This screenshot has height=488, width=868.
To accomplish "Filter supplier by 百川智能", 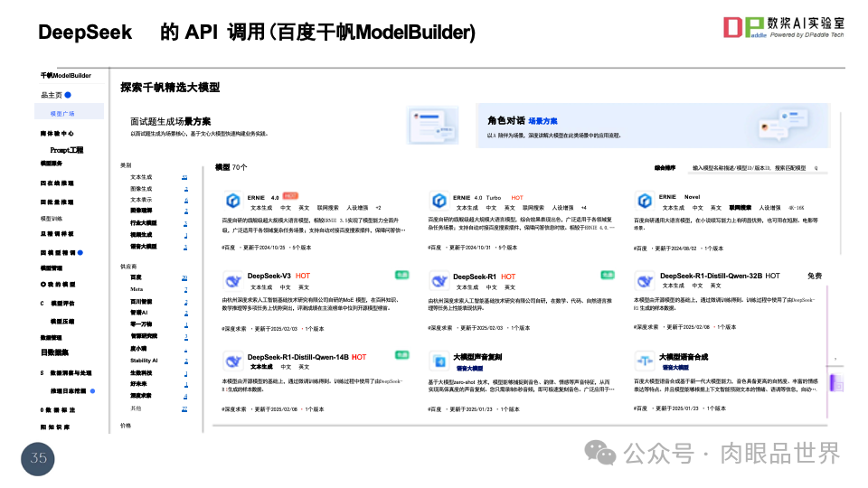I will [141, 302].
